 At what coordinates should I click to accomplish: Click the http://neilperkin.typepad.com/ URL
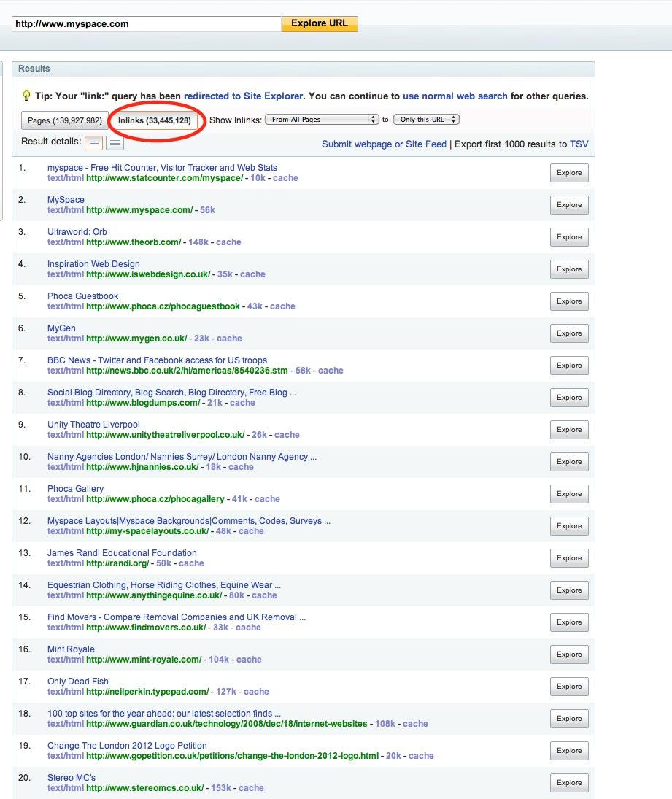147,692
